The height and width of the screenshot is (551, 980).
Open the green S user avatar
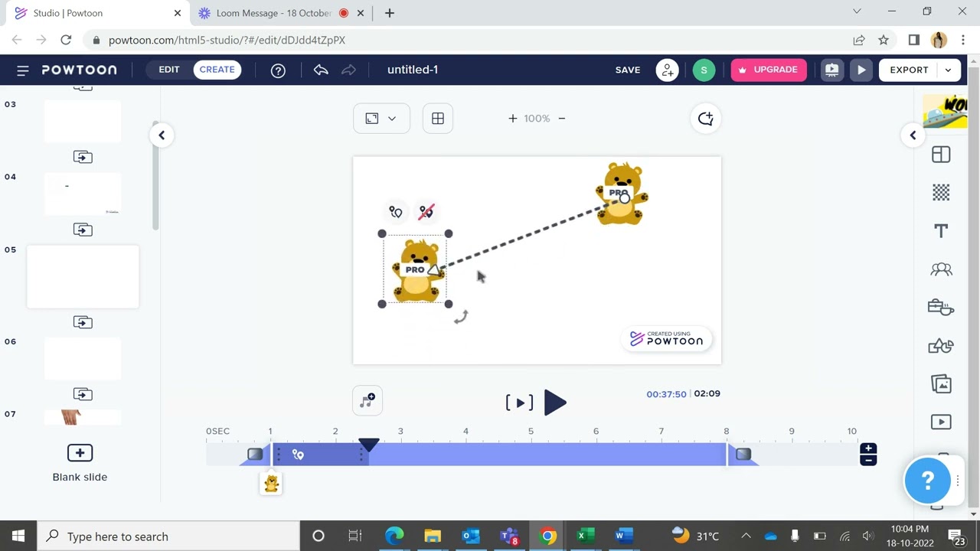pyautogui.click(x=704, y=70)
